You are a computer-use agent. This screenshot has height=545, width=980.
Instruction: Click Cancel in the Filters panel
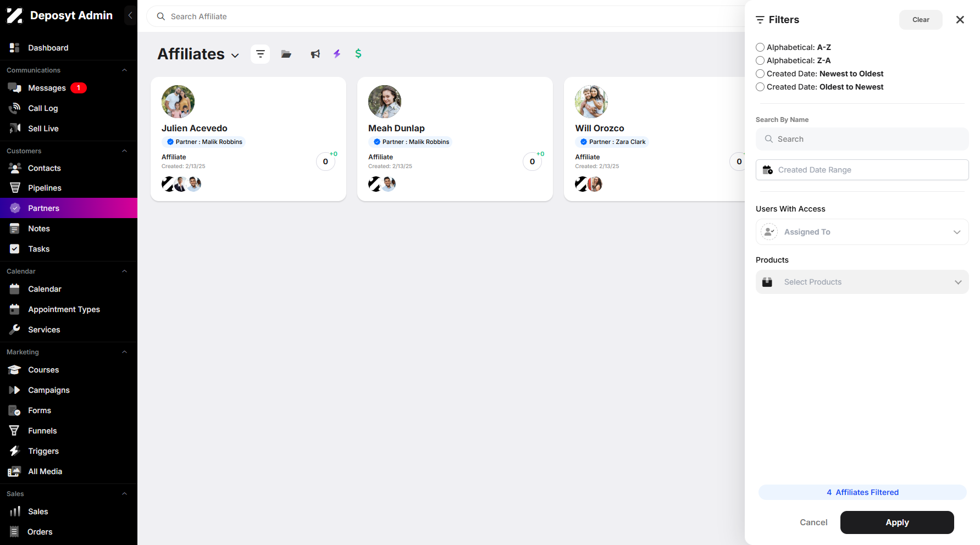coord(813,522)
